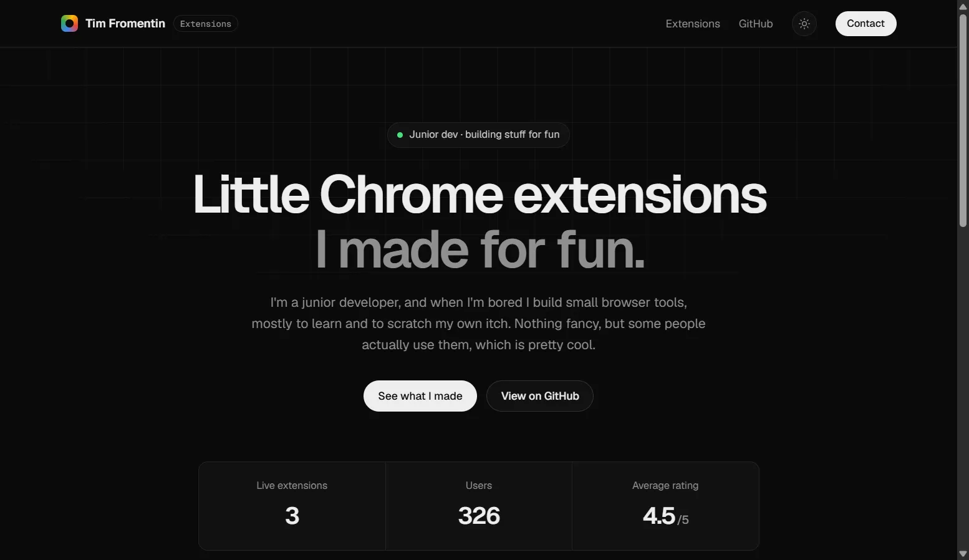Click the Little Chrome extensions heading

pyautogui.click(x=479, y=195)
